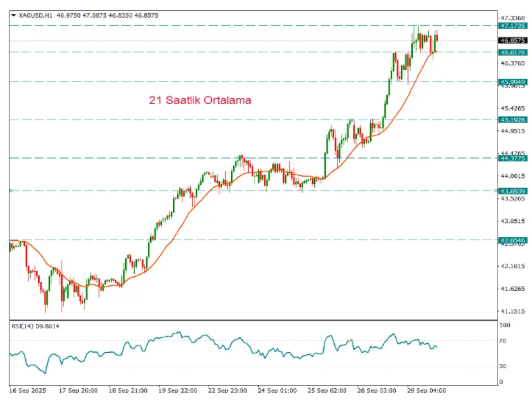The height and width of the screenshot is (411, 532).
Task: Click the '29 Sep 04:00' time axis label
Action: click(426, 390)
